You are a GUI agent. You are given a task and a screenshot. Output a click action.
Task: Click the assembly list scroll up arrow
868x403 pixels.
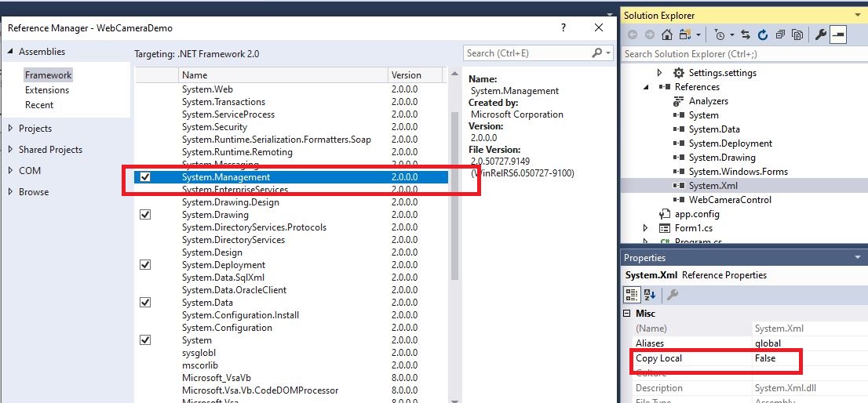coord(454,74)
